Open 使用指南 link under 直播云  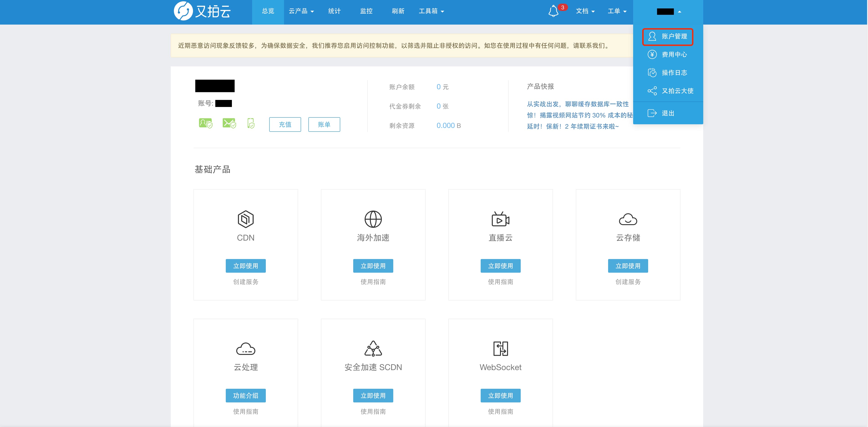point(500,282)
